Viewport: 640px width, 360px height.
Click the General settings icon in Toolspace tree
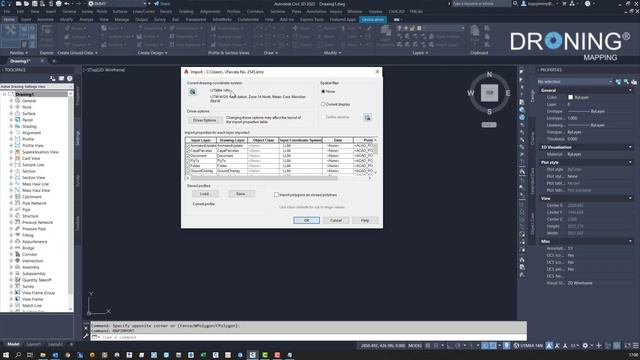point(18,100)
